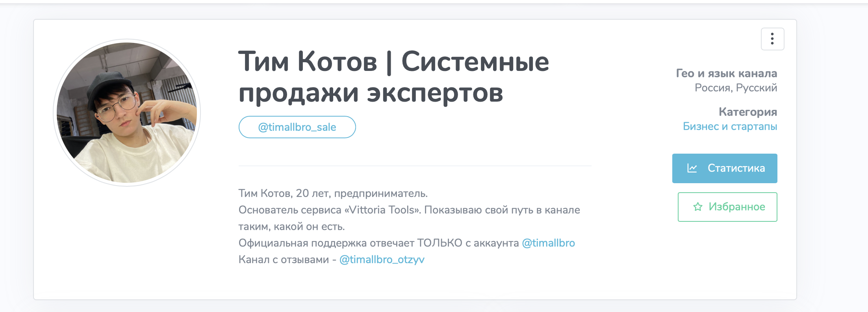Click the line таким, какой он есть

coord(291,227)
